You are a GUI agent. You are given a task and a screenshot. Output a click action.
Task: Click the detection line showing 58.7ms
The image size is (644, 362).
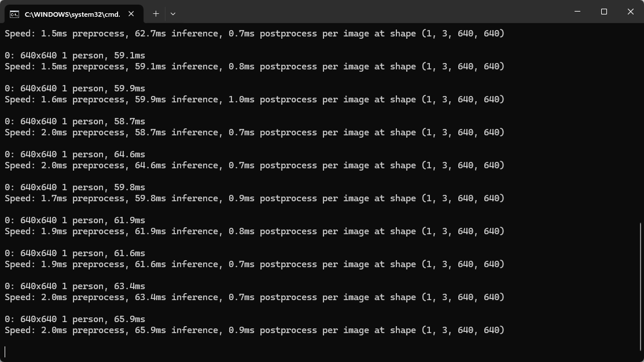point(75,121)
